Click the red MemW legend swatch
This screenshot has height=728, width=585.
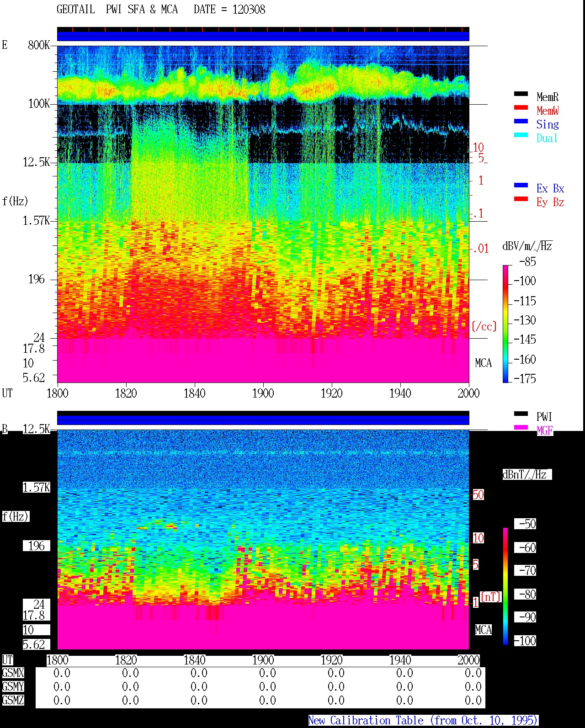tap(521, 108)
